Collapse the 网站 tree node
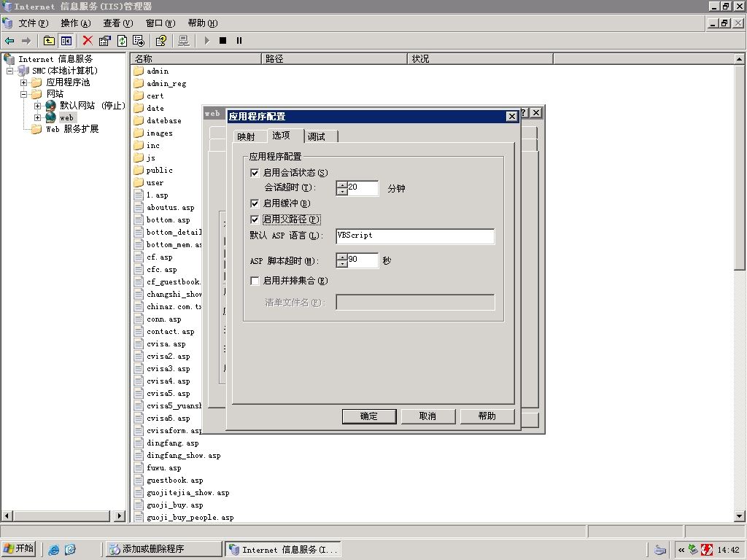 (x=23, y=94)
